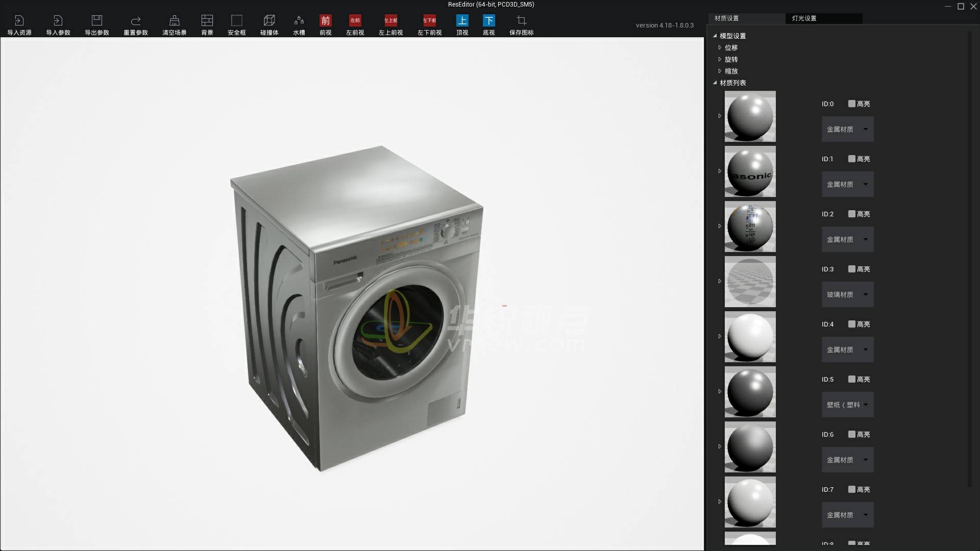Collapse the 模型设置 section

(x=715, y=36)
